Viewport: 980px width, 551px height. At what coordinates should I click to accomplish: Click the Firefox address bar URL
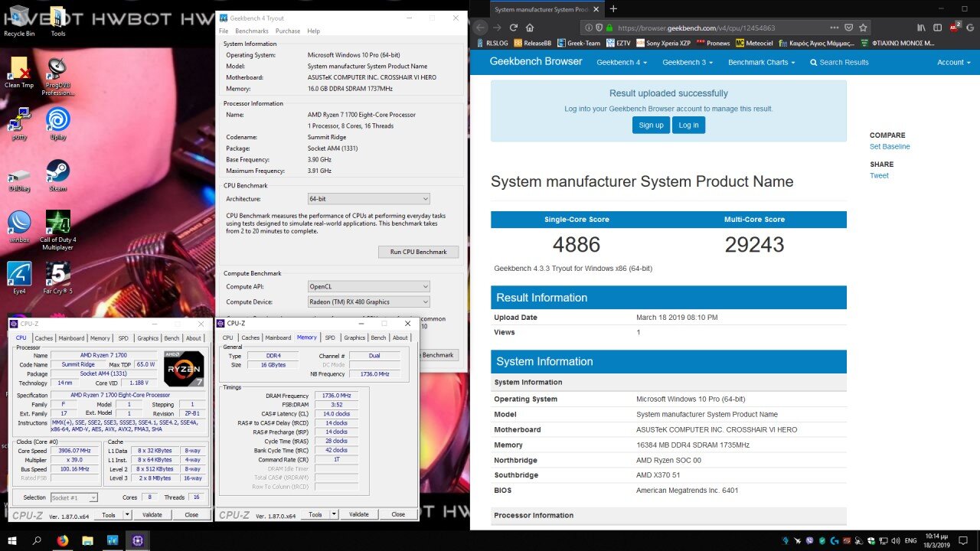(697, 28)
